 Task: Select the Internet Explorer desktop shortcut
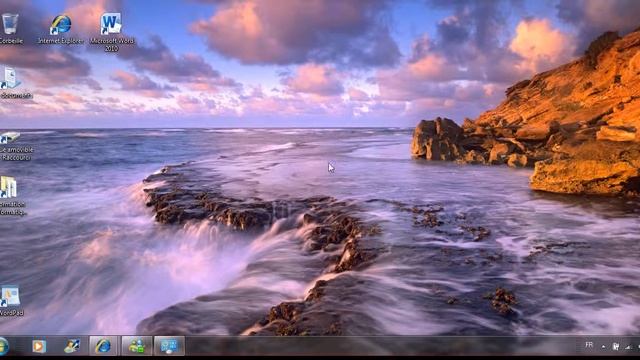click(x=60, y=29)
